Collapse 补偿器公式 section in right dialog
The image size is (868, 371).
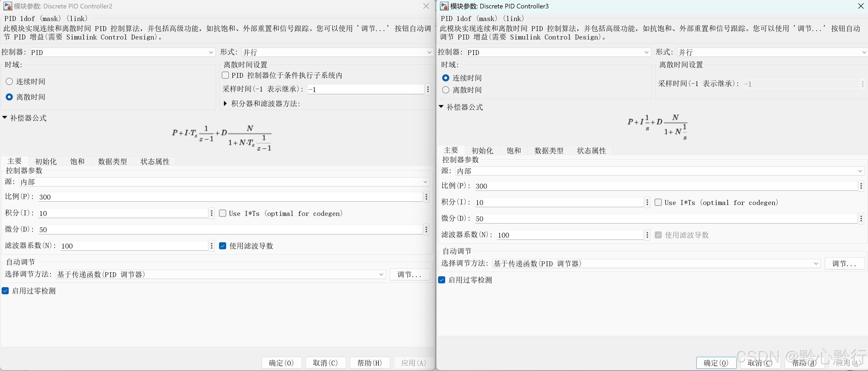coord(441,107)
